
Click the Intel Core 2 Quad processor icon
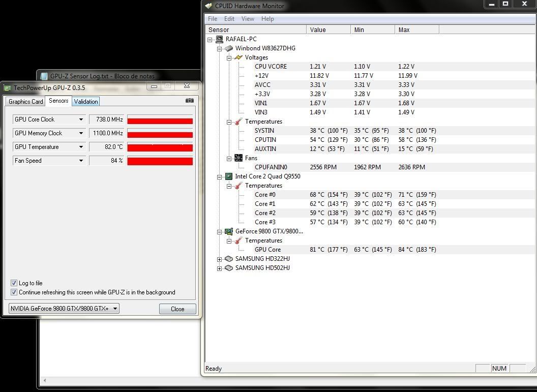click(x=229, y=176)
